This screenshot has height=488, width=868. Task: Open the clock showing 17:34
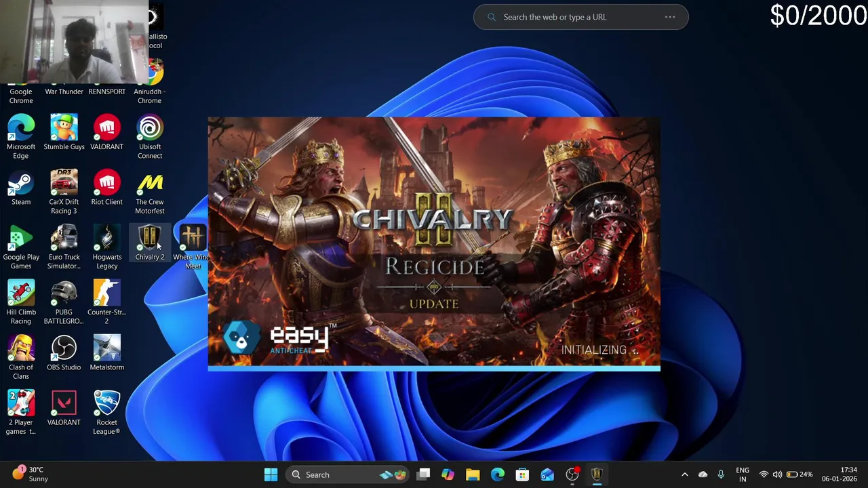pos(840,474)
